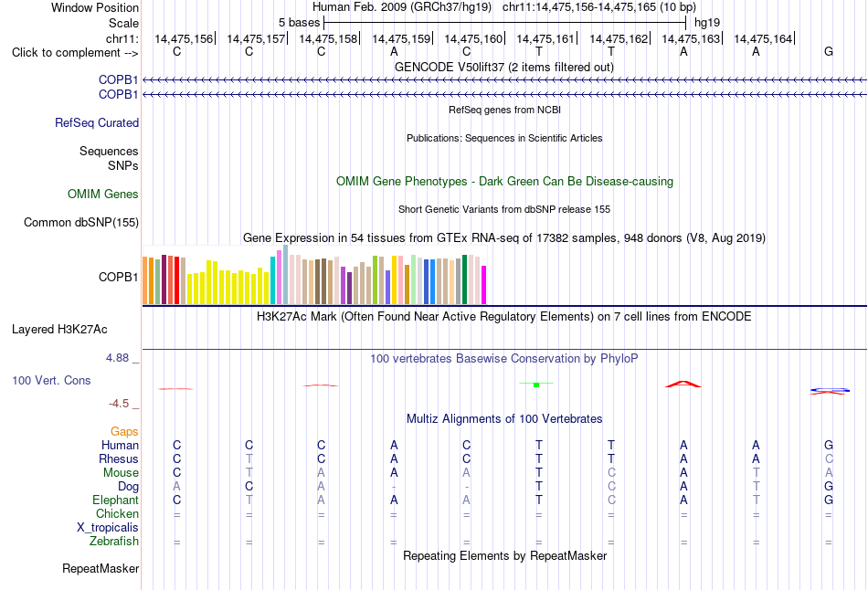Image resolution: width=868 pixels, height=590 pixels.
Task: Click the Sequences track label
Action: click(x=109, y=151)
